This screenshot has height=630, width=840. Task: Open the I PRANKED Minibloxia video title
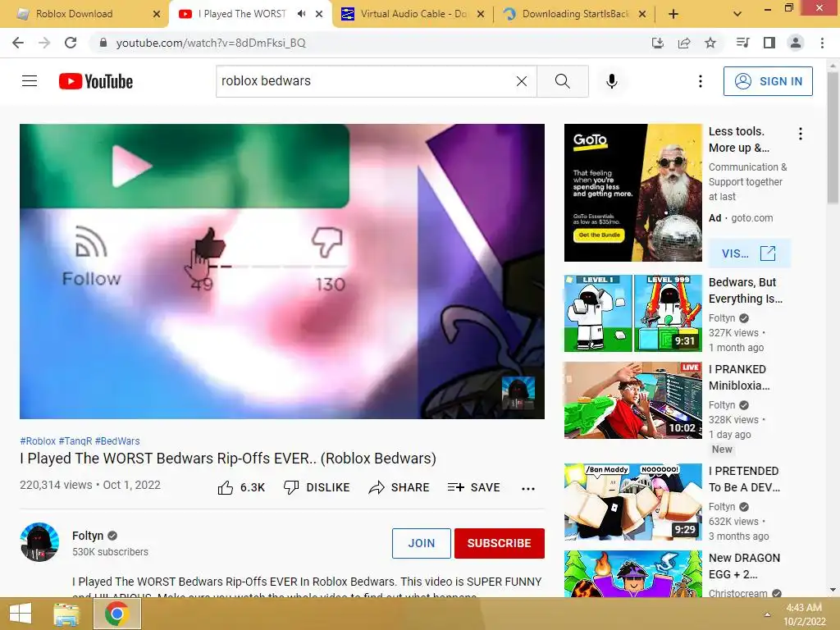coord(739,377)
